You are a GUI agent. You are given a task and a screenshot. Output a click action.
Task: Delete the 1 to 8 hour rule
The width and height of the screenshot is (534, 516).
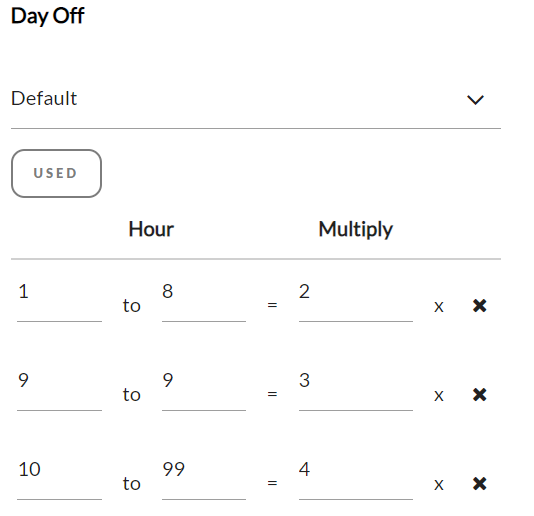click(x=480, y=306)
